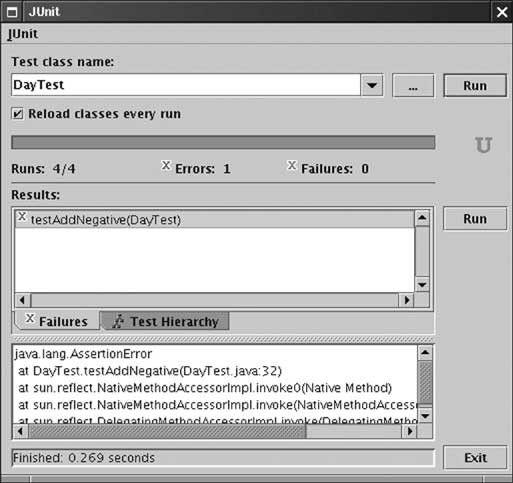Screen dimensions: 513x483
Task: Click the X icon on testAddNegative entry
Action: 22,217
